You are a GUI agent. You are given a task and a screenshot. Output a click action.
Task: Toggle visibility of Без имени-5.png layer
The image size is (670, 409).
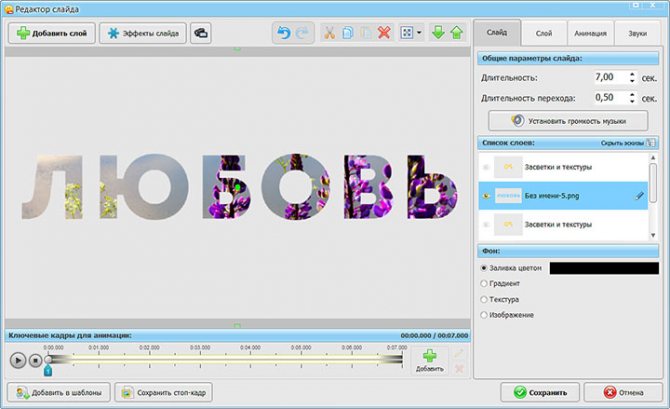[486, 196]
